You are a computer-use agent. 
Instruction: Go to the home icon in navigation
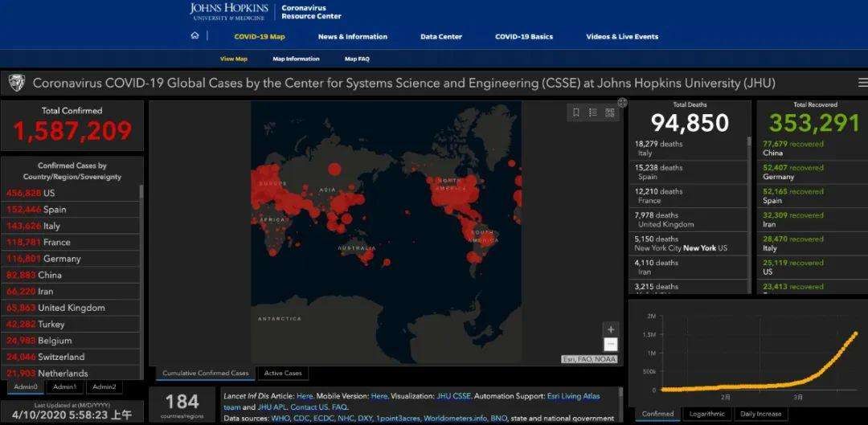tap(194, 36)
